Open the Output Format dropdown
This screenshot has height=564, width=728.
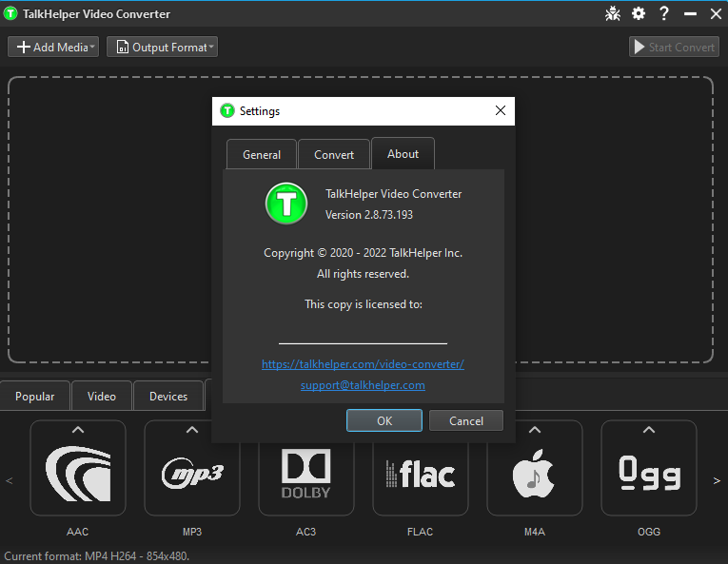pyautogui.click(x=162, y=47)
